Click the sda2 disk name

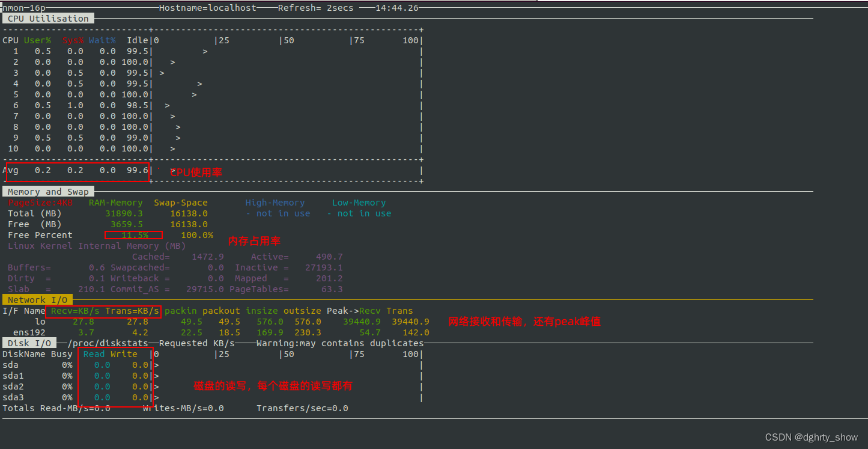[x=13, y=386]
